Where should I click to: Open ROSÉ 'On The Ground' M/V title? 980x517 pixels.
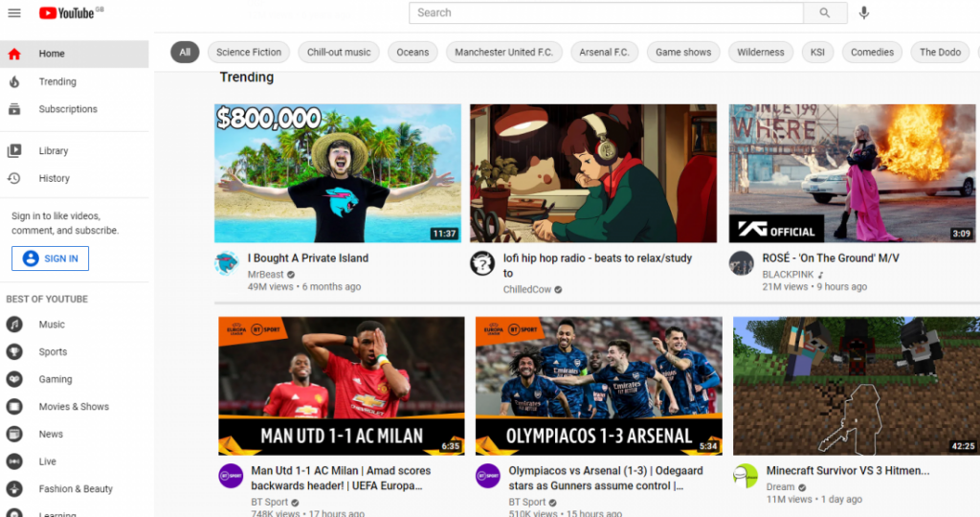point(831,258)
